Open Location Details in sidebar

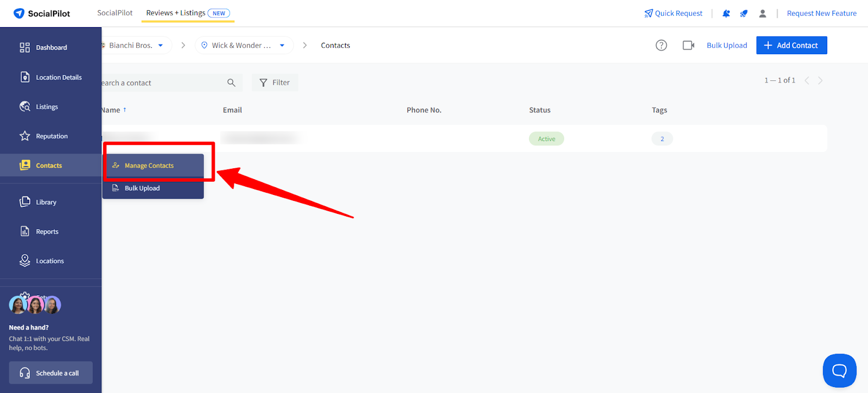(x=50, y=77)
